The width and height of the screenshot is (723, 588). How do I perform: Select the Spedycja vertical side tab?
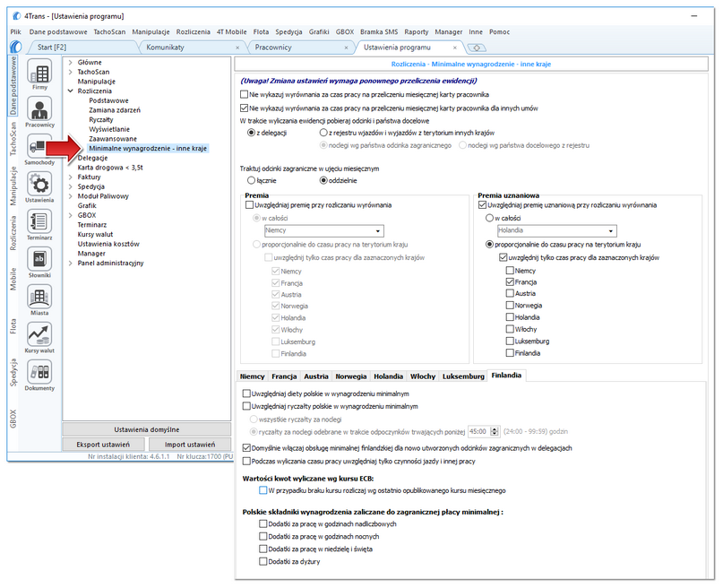(13, 373)
